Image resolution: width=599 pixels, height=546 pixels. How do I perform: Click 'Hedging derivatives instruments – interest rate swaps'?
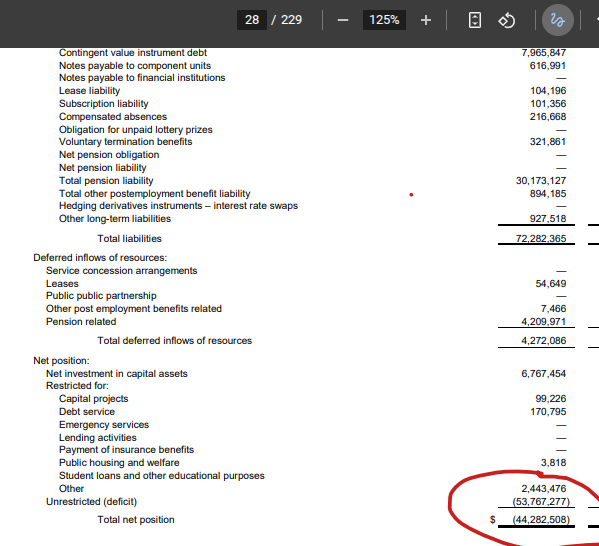pyautogui.click(x=178, y=206)
